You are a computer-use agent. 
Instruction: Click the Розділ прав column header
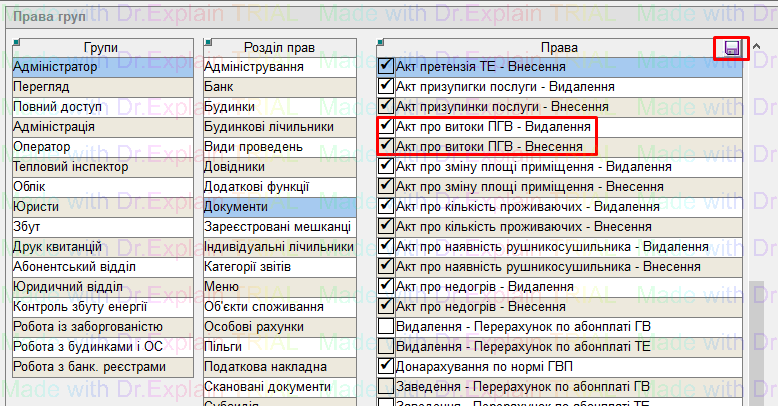(279, 48)
